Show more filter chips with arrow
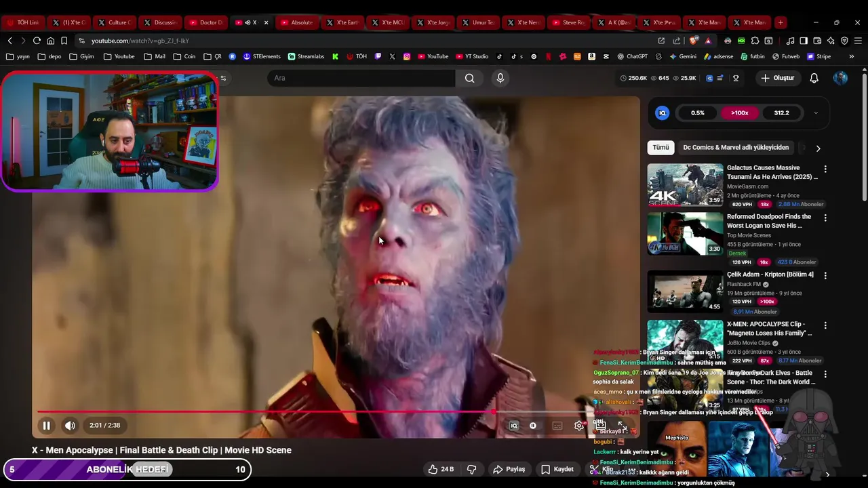The height and width of the screenshot is (488, 868). pos(818,148)
